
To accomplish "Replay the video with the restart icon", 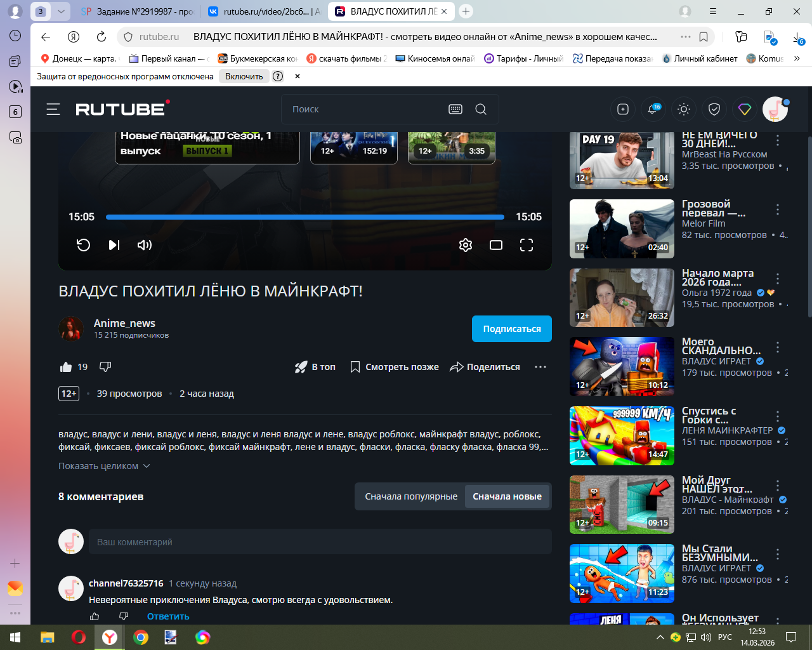I will [x=83, y=245].
